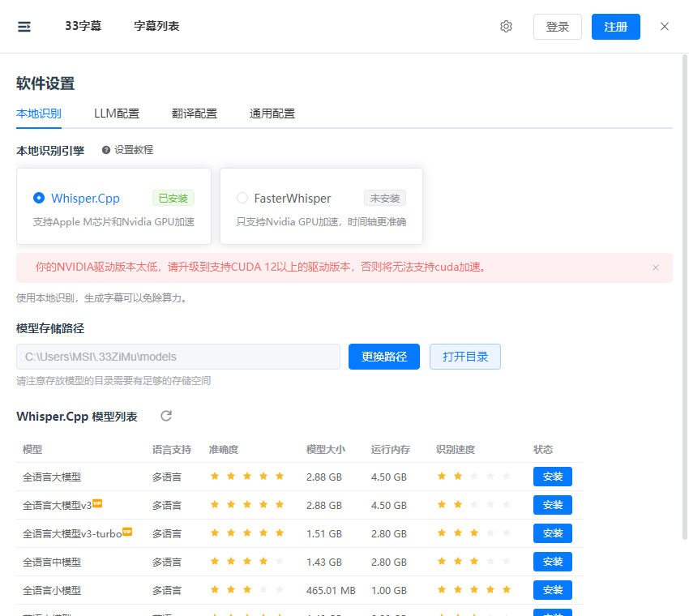Click the 模型存储路径 label

(x=50, y=328)
